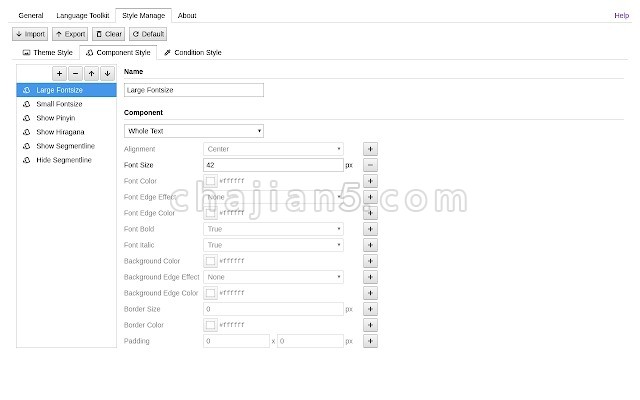This screenshot has width=640, height=400.
Task: Open the Alignment Center dropdown
Action: 273,149
